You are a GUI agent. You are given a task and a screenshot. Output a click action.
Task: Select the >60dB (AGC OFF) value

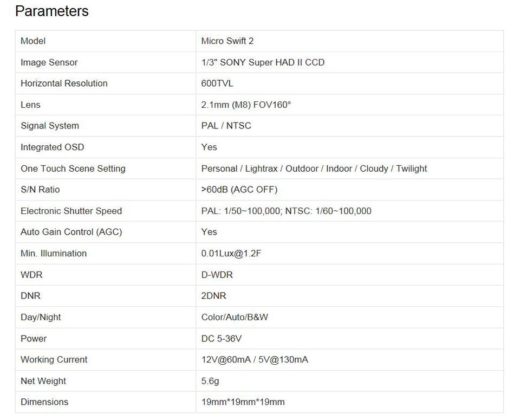(239, 190)
